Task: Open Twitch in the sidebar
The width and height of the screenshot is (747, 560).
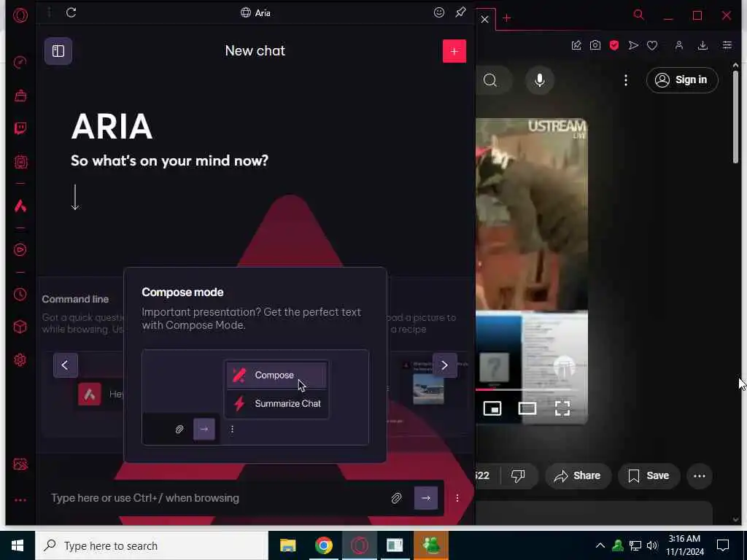Action: coord(20,128)
